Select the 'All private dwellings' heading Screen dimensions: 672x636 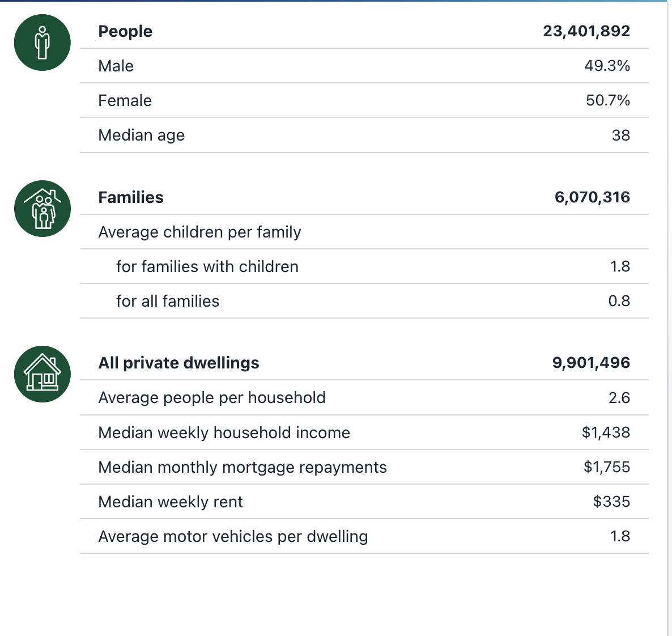click(x=178, y=363)
